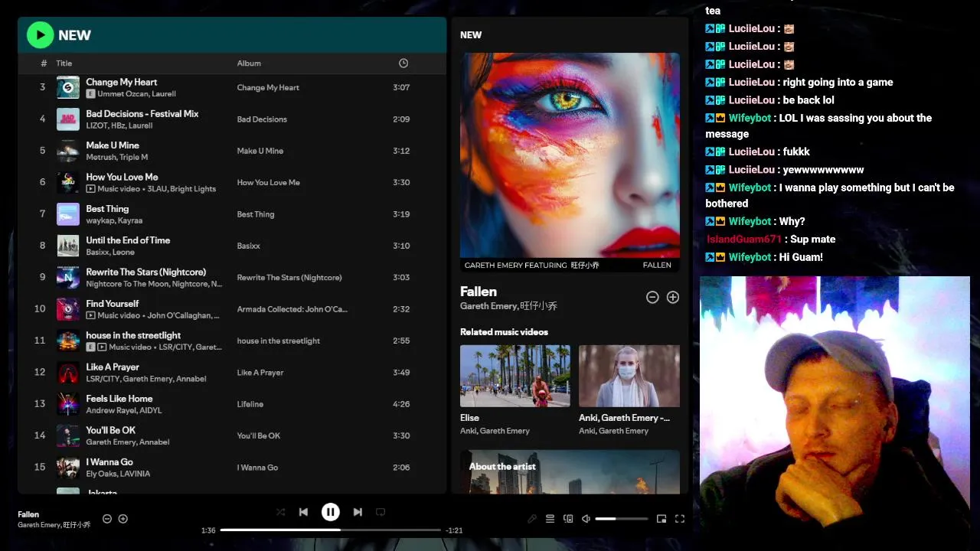980x551 pixels.
Task: Mute the volume speaker icon
Action: click(586, 519)
